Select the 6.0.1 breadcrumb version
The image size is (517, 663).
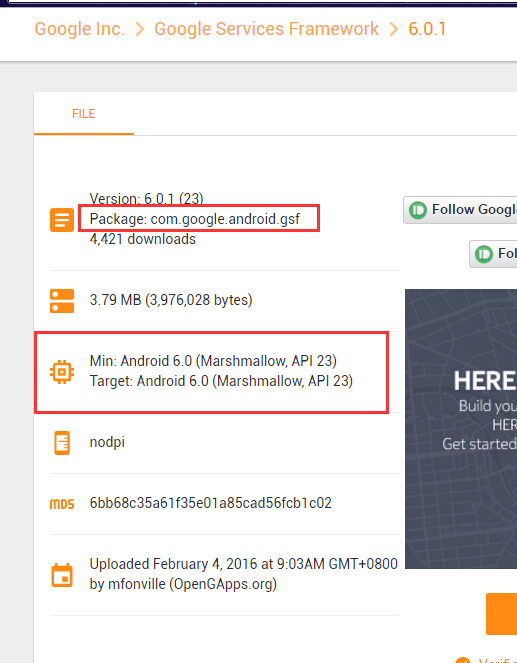click(x=427, y=29)
